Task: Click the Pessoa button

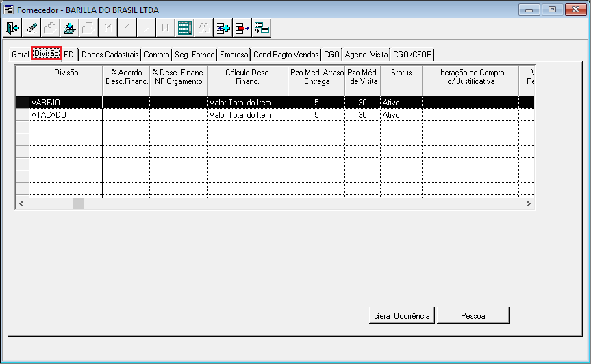Action: (473, 315)
